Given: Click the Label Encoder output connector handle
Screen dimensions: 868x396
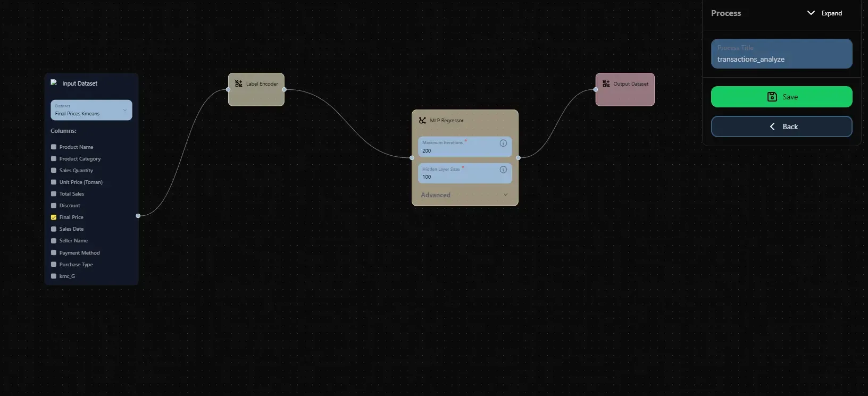Looking at the screenshot, I should (285, 89).
